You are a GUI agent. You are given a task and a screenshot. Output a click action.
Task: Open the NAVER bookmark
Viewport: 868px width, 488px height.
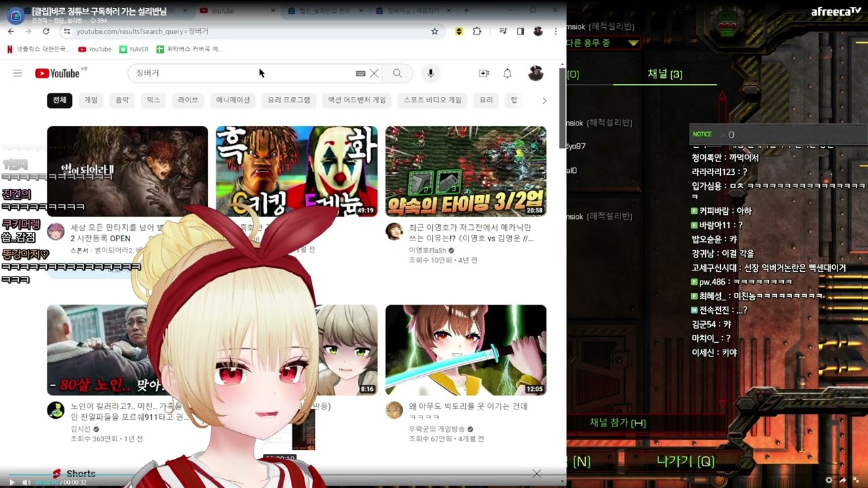click(134, 49)
